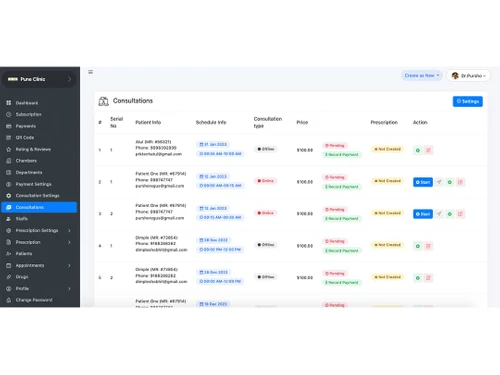Screen dimensions: 500x375
Task: Click the green plus icon in row 4
Action: coord(418,246)
